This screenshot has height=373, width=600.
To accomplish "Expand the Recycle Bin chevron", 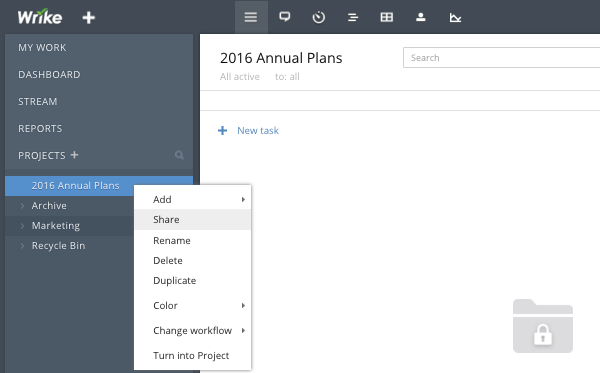I will tap(22, 246).
